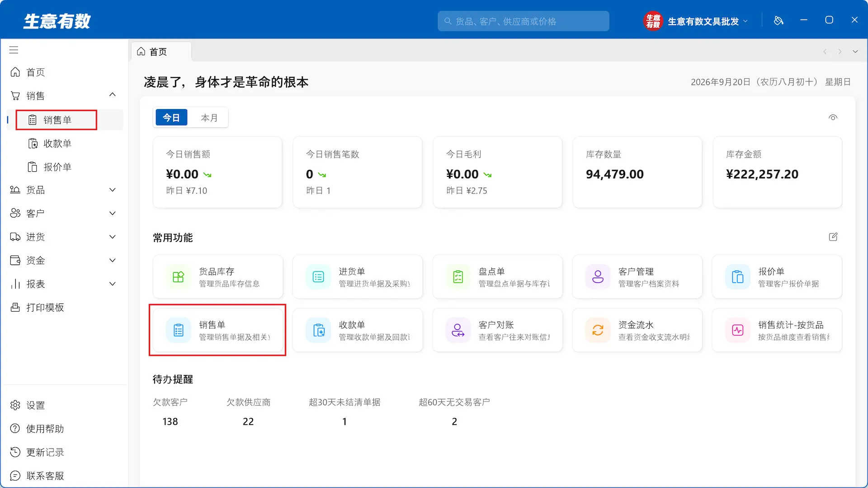Open the theme skin icon in title bar
Image resolution: width=868 pixels, height=488 pixels.
pos(778,20)
